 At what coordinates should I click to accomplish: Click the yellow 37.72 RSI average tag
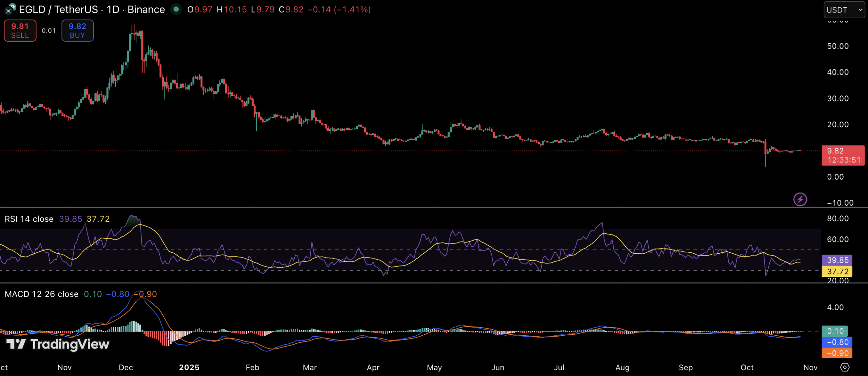point(837,271)
